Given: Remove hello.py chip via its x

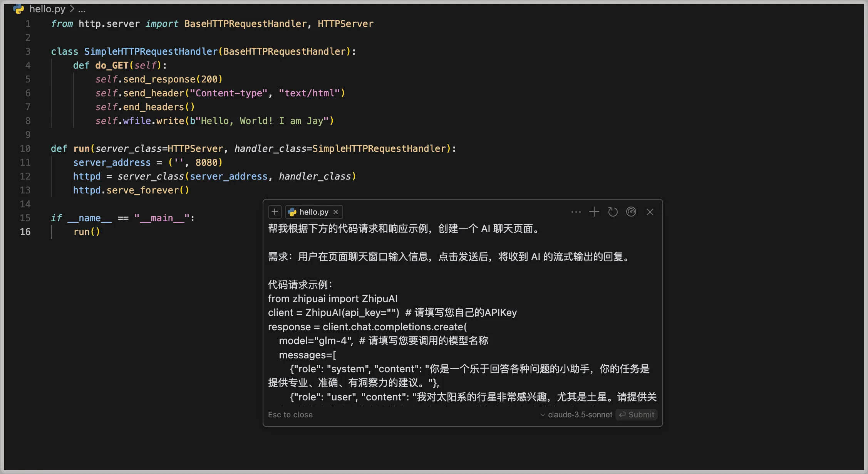Looking at the screenshot, I should (x=336, y=212).
